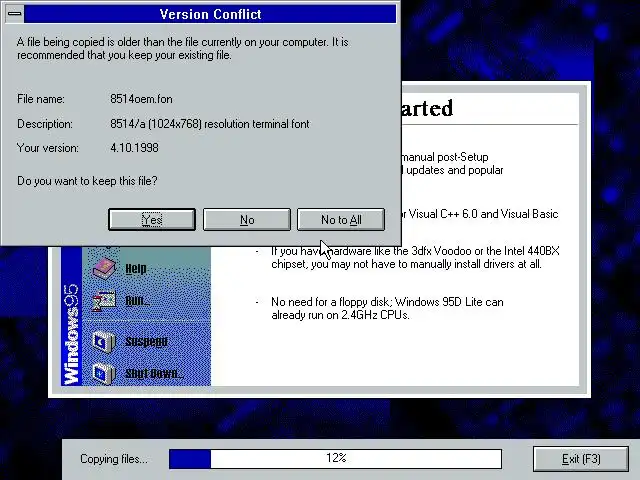This screenshot has height=480, width=640.
Task: Click the version number 4.10.1998
Action: (134, 148)
